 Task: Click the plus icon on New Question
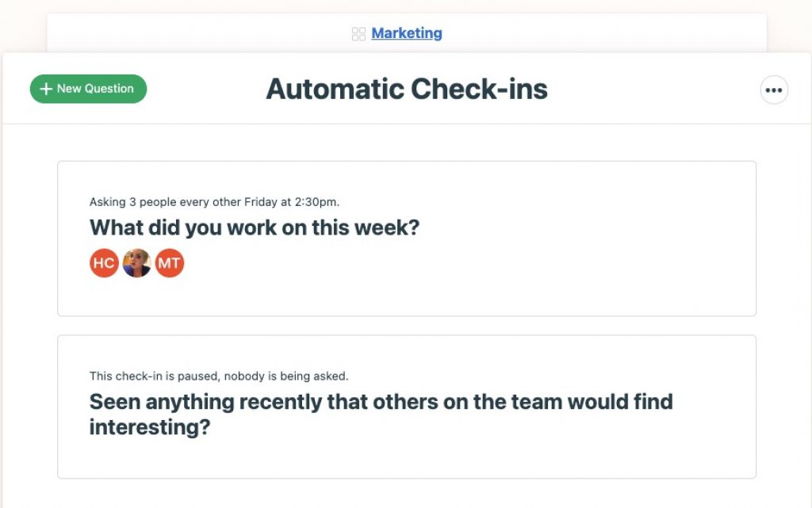(x=46, y=89)
